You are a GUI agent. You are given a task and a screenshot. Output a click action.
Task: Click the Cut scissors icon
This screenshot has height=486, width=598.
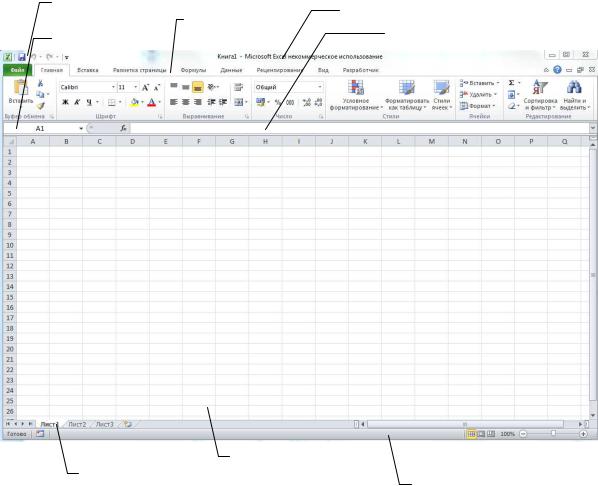pos(40,83)
